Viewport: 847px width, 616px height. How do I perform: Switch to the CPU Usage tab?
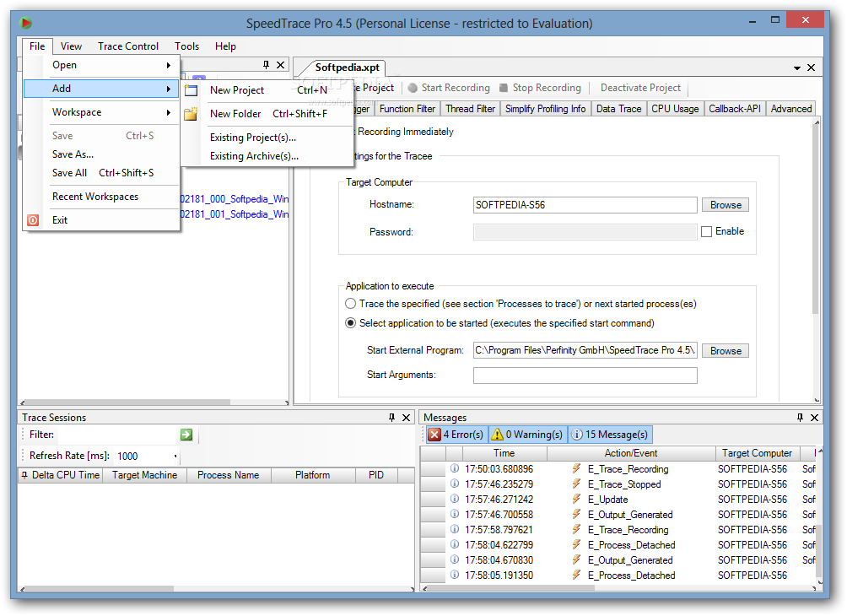click(675, 109)
